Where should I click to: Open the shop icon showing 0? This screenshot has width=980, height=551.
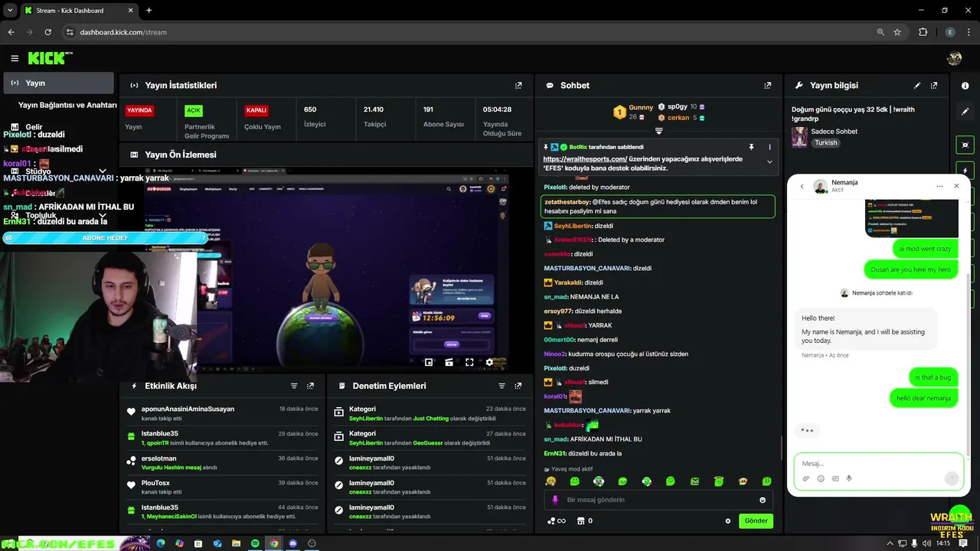[x=585, y=521]
